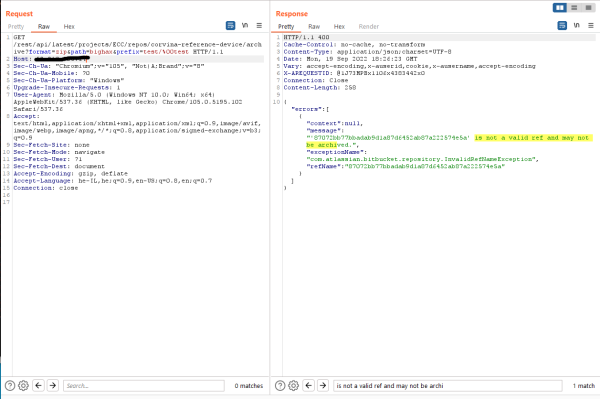Screen dimensions: 600x399
Task: Open the Render tab in Response pane
Action: click(368, 26)
